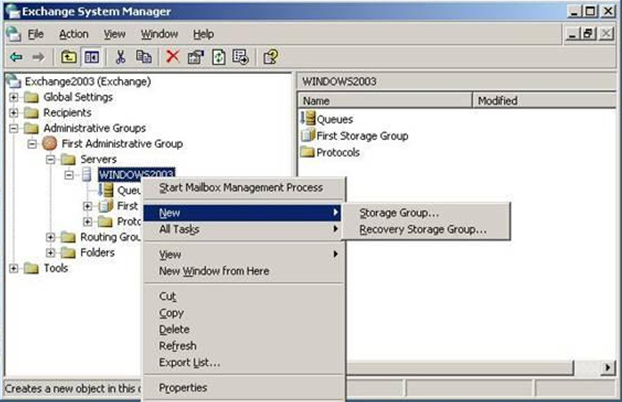
Task: Click the First Storage Group icon in right pane
Action: coord(308,135)
